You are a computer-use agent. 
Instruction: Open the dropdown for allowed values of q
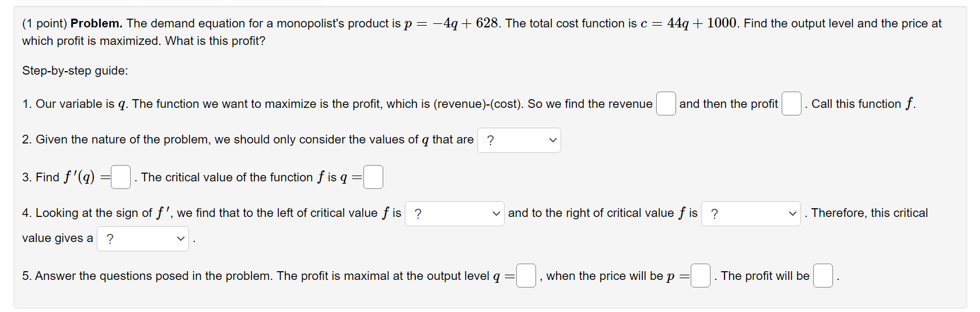(x=519, y=141)
